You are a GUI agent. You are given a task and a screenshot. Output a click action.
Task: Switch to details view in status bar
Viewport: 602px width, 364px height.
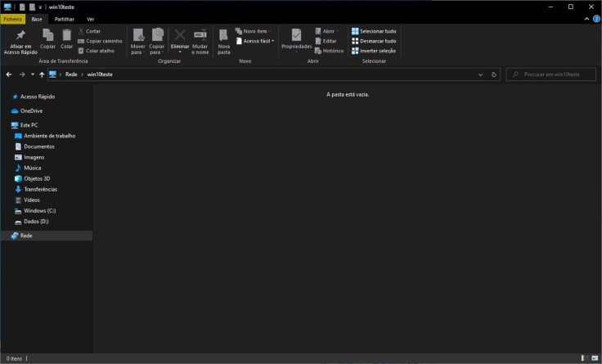584,358
